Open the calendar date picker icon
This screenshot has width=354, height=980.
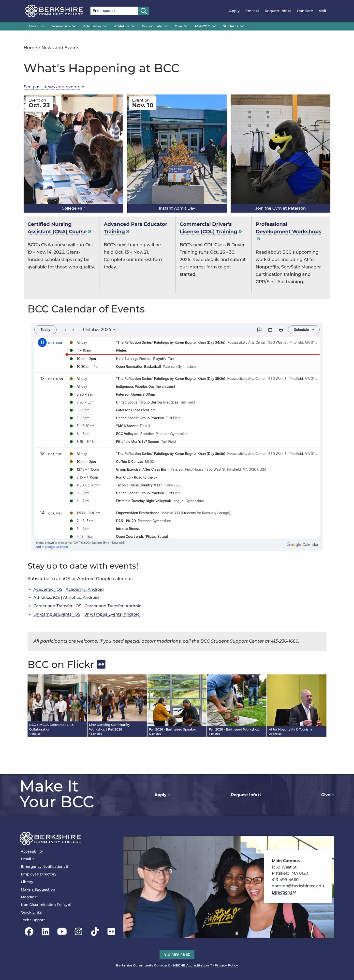point(270,329)
